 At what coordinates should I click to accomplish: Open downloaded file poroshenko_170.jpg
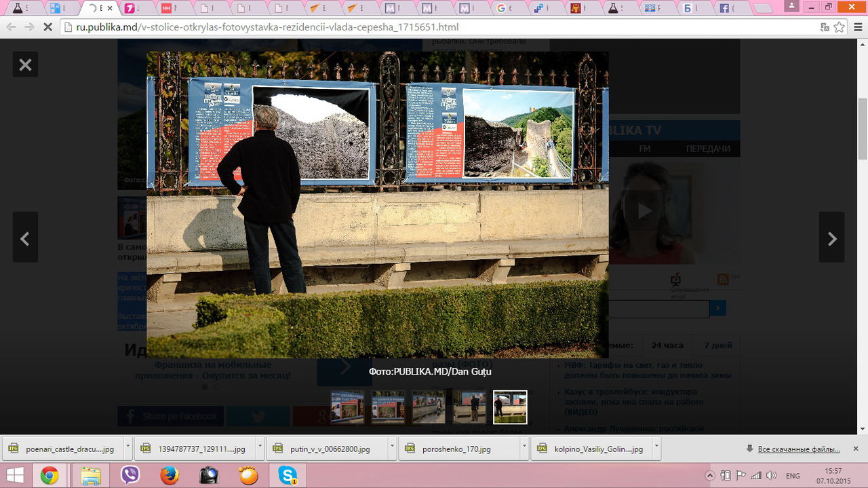click(x=458, y=449)
